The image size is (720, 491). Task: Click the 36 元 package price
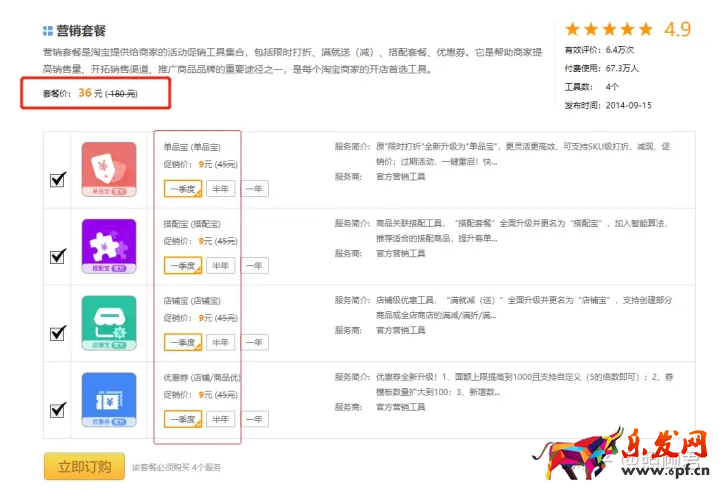click(x=90, y=93)
